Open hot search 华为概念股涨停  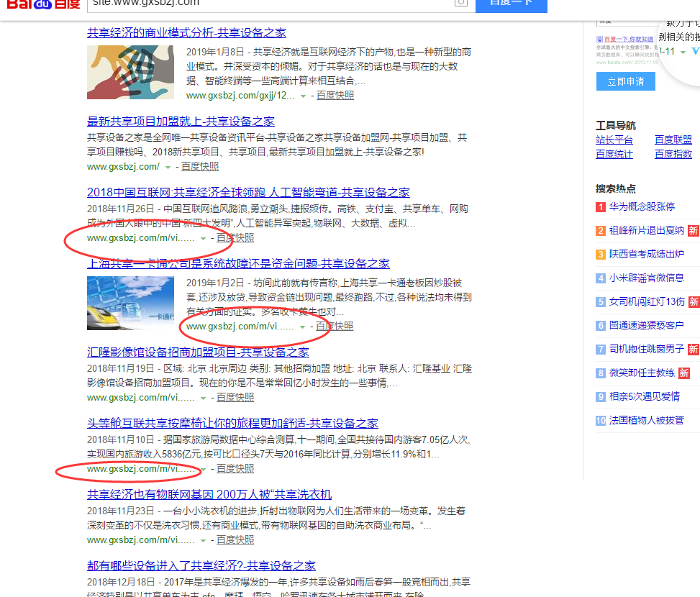click(642, 206)
